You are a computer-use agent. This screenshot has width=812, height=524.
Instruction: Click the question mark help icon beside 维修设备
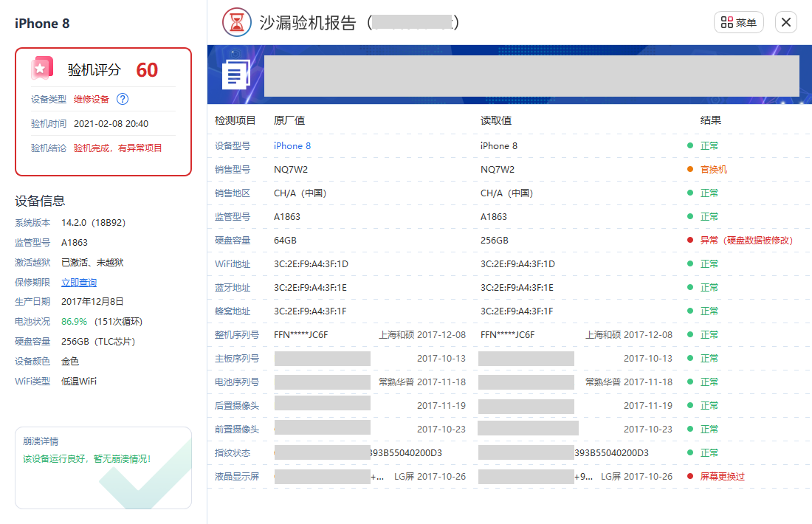(x=123, y=99)
